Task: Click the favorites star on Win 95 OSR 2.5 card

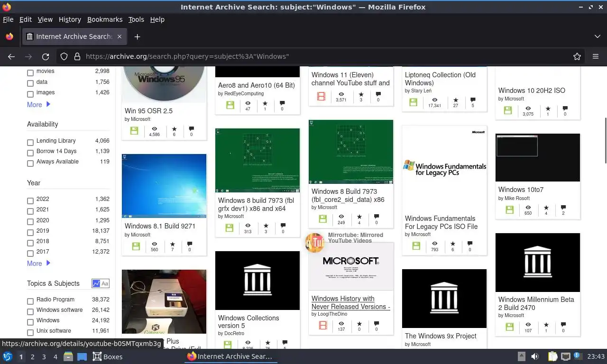Action: (174, 128)
